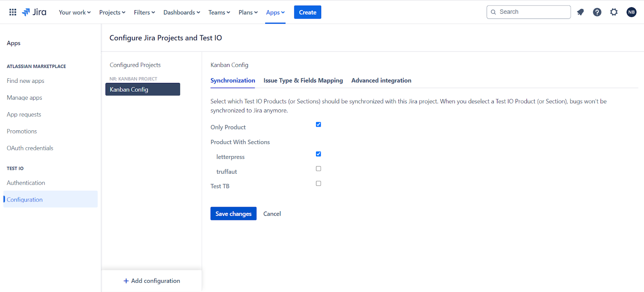
Task: Click Add configuration label
Action: 156,281
